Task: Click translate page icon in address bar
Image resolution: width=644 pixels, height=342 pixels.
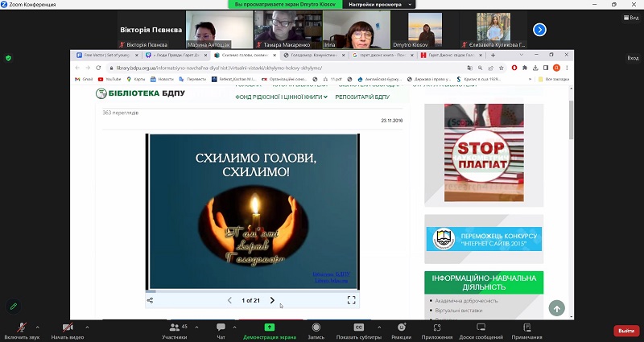Action: [470, 68]
